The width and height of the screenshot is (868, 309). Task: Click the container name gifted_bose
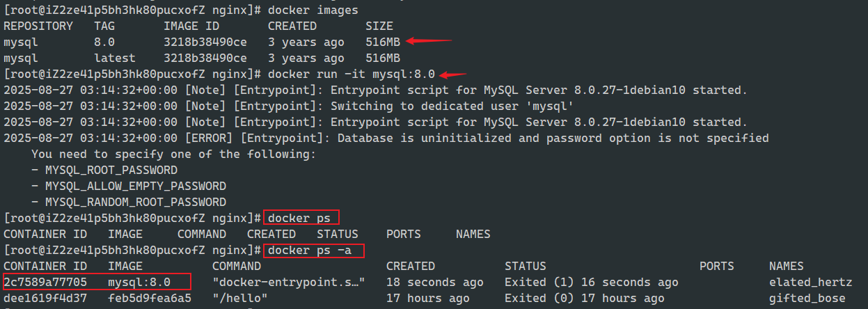coord(807,298)
